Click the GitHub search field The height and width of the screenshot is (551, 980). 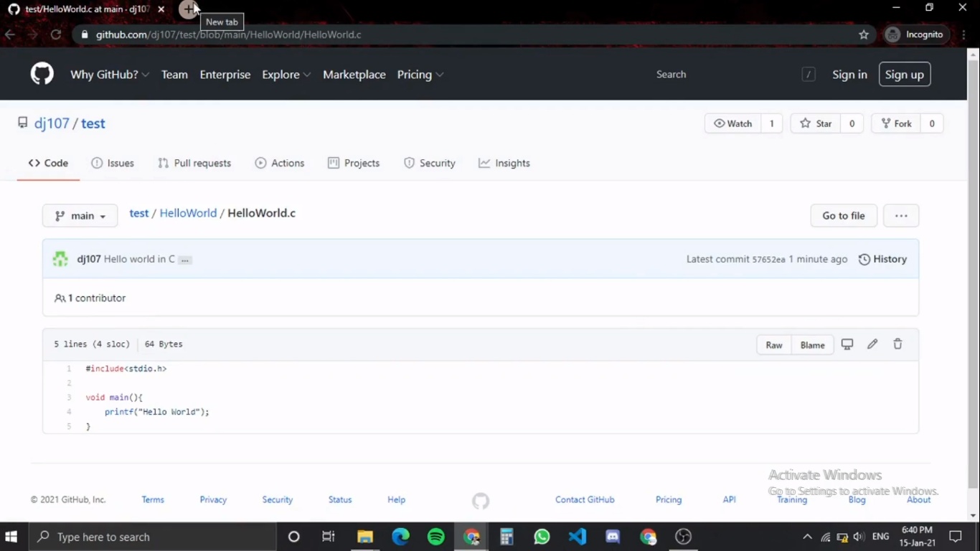(x=732, y=75)
